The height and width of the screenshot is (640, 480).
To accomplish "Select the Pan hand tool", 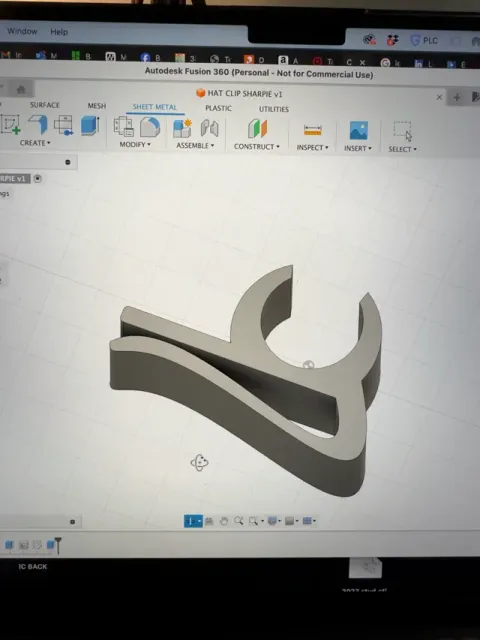I will coord(224,521).
